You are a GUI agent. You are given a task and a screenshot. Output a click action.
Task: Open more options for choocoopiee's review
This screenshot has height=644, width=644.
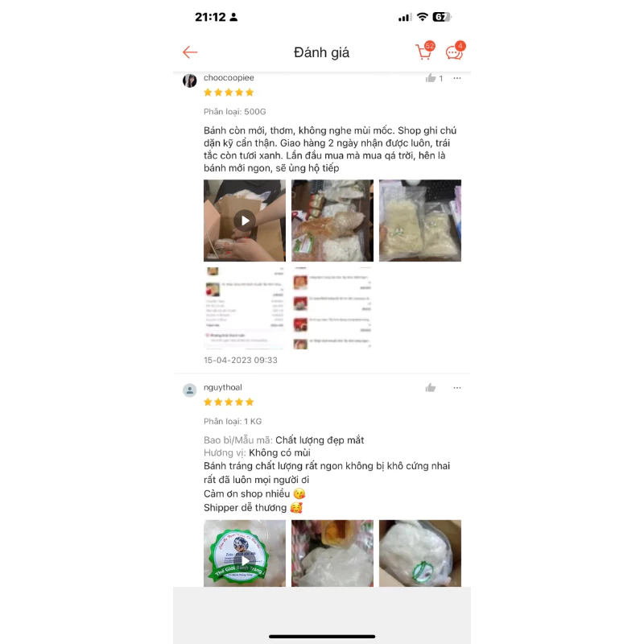pyautogui.click(x=457, y=78)
